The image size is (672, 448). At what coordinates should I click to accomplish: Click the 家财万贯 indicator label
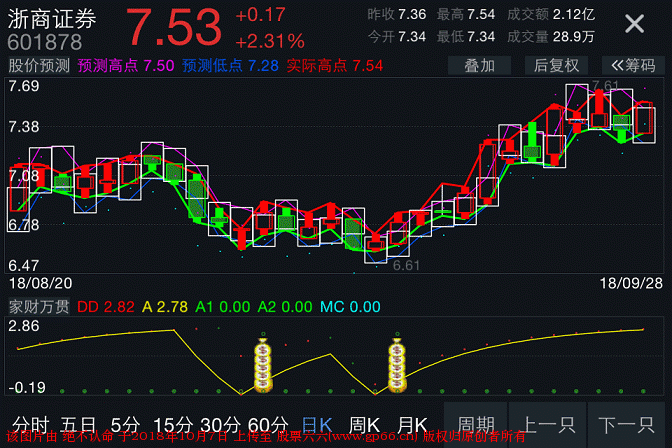[39, 307]
